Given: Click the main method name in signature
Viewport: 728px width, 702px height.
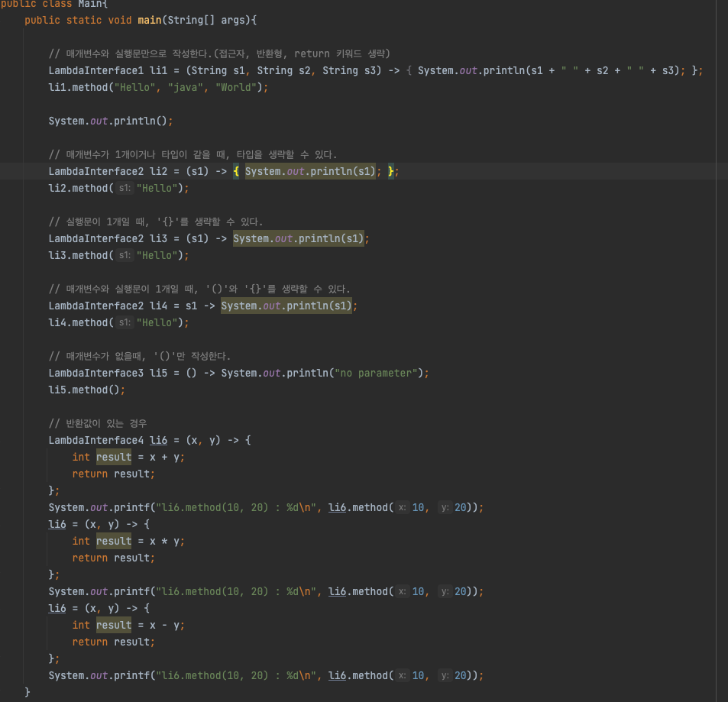Looking at the screenshot, I should point(150,20).
